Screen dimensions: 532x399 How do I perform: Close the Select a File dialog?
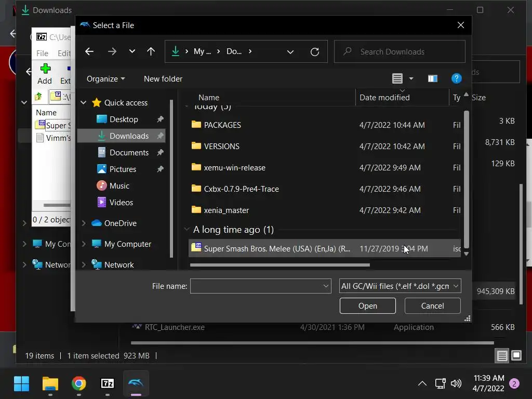point(460,25)
